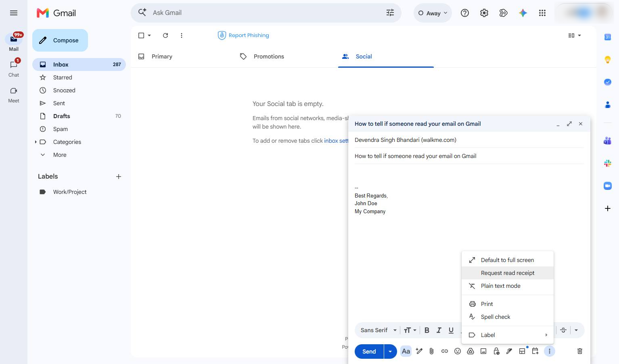
Task: Discard draft with the trash icon
Action: (x=580, y=351)
